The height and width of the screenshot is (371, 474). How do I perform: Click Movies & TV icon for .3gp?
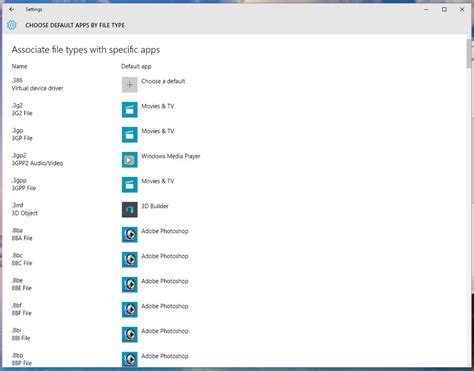130,135
